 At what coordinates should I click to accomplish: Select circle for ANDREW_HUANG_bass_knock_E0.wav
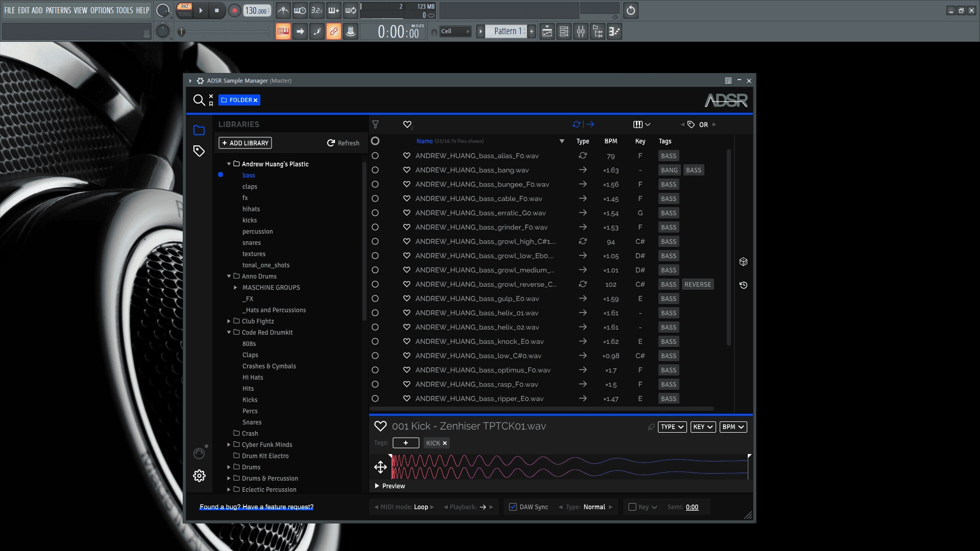[x=375, y=341]
